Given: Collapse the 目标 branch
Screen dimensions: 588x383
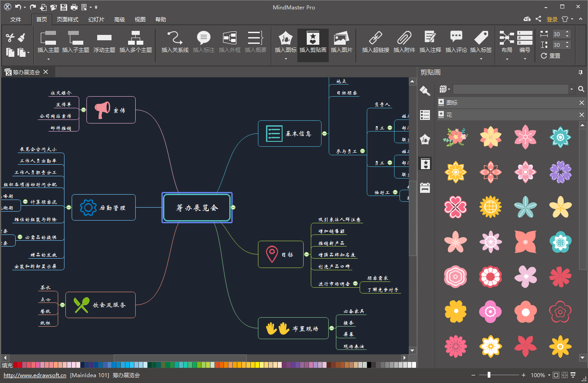Looking at the screenshot, I should click(306, 254).
